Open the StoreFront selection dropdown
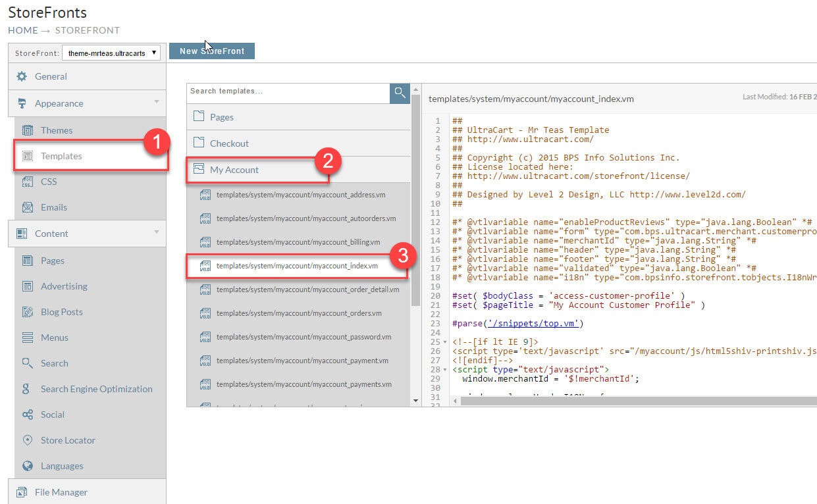 [x=111, y=53]
